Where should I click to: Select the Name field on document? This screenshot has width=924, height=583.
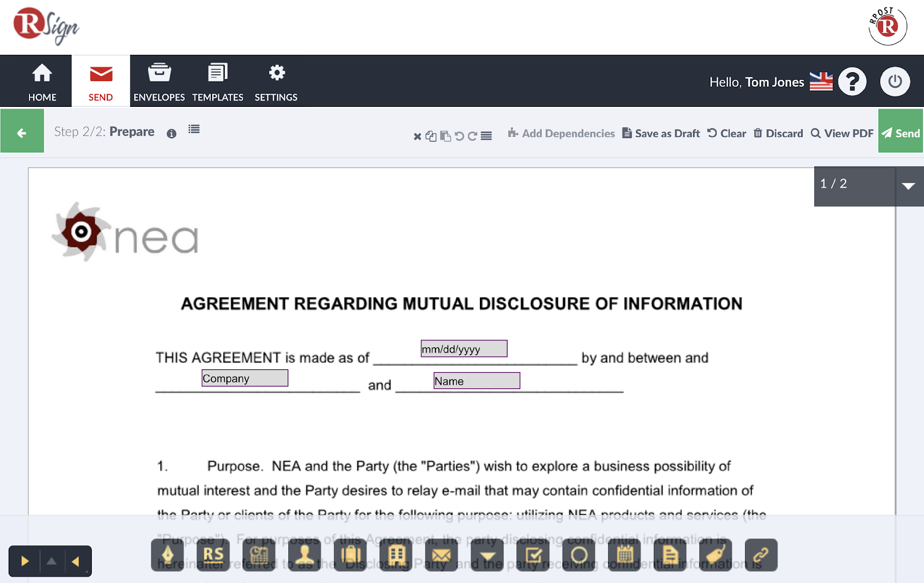coord(477,380)
